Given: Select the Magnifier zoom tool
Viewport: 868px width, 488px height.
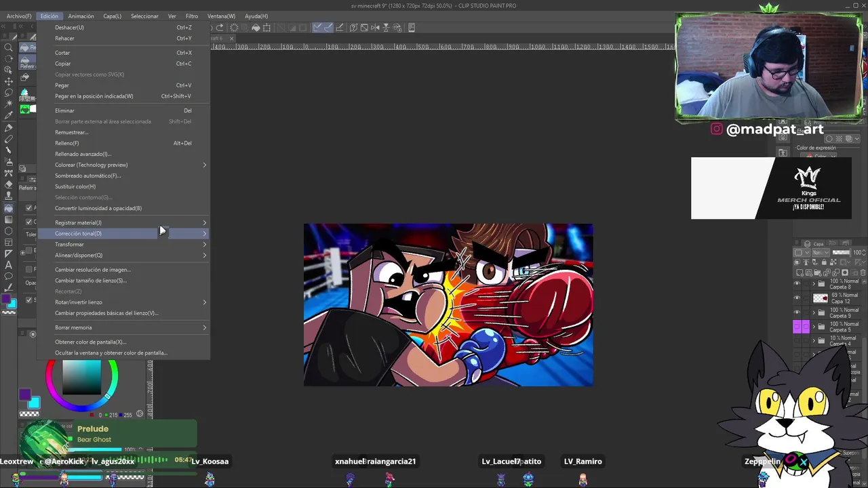Looking at the screenshot, I should coord(8,47).
